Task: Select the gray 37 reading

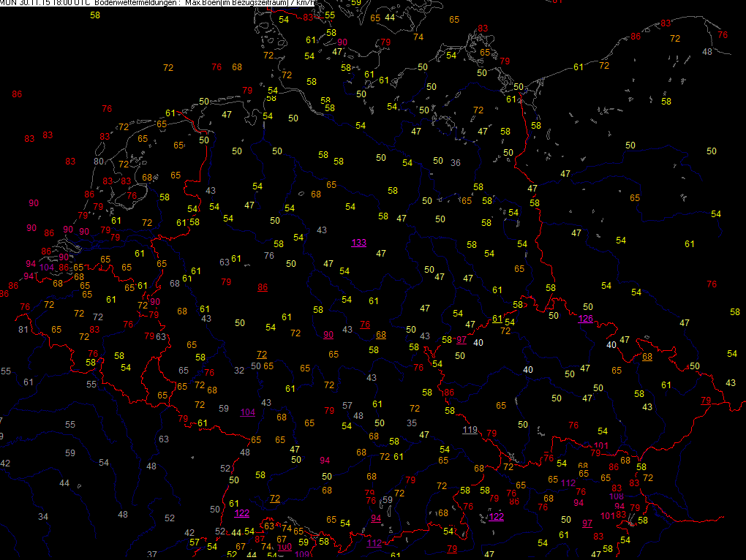Action: 152,554
